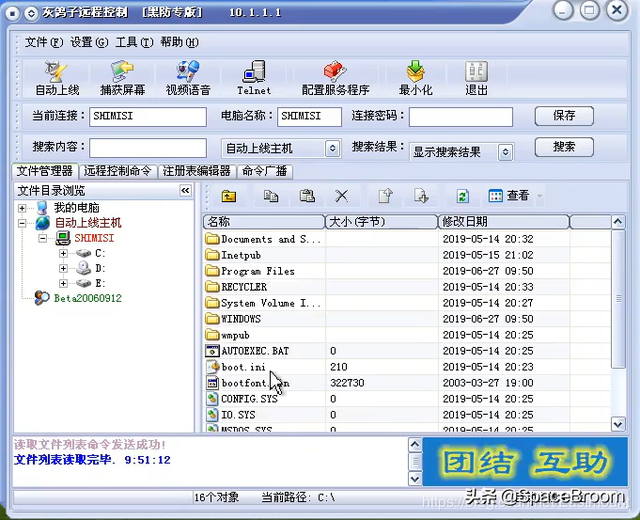
Task: Open the 设置(G) menu
Action: point(89,42)
